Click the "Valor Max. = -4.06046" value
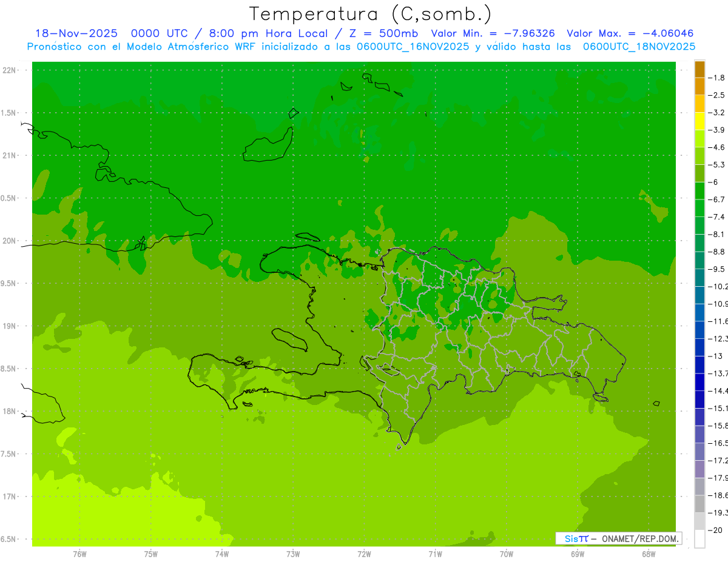Viewport: 728px width, 562px height. 630,33
